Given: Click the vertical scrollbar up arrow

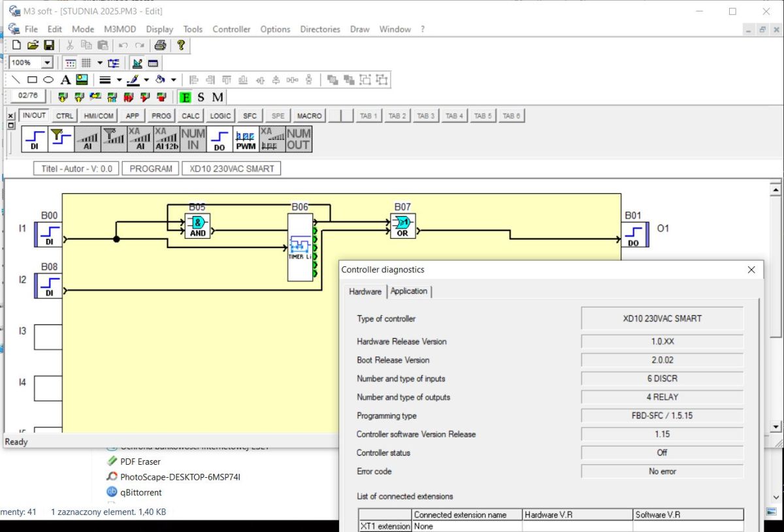Looking at the screenshot, I should tap(776, 191).
